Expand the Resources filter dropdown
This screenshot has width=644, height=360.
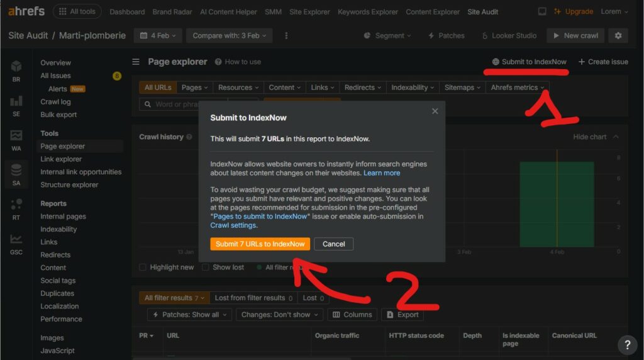coord(238,87)
